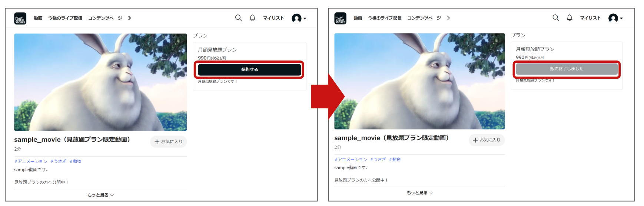Open the profile avatar dropdown in right screenshot
The height and width of the screenshot is (206, 644).
coord(615,18)
